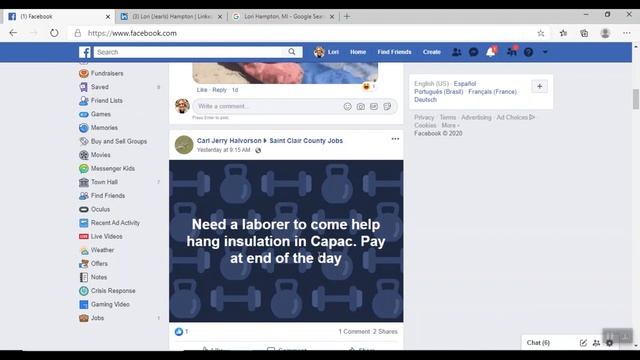Open Find Friends in the header
The height and width of the screenshot is (360, 640).
click(394, 52)
